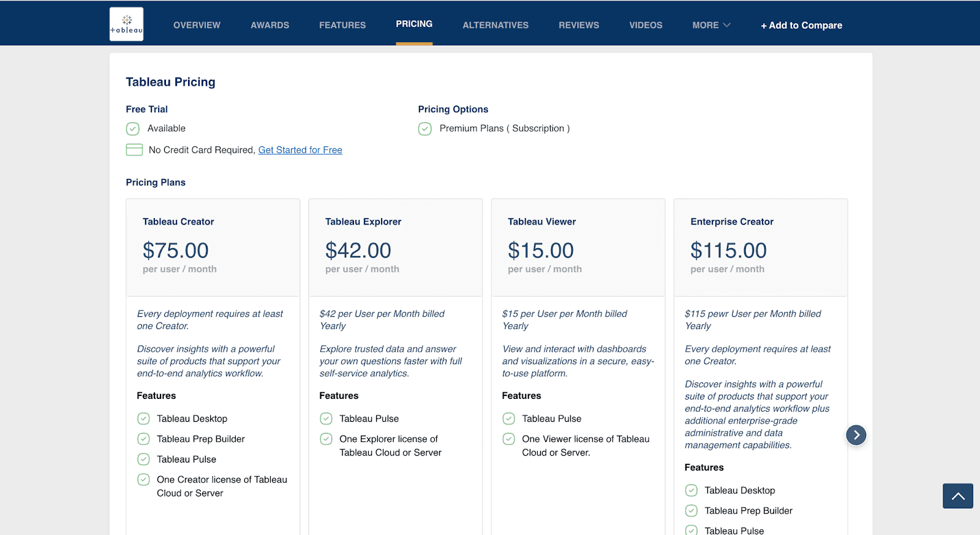Viewport: 980px width, 535px height.
Task: Click the $15.00 price
Action: (541, 250)
